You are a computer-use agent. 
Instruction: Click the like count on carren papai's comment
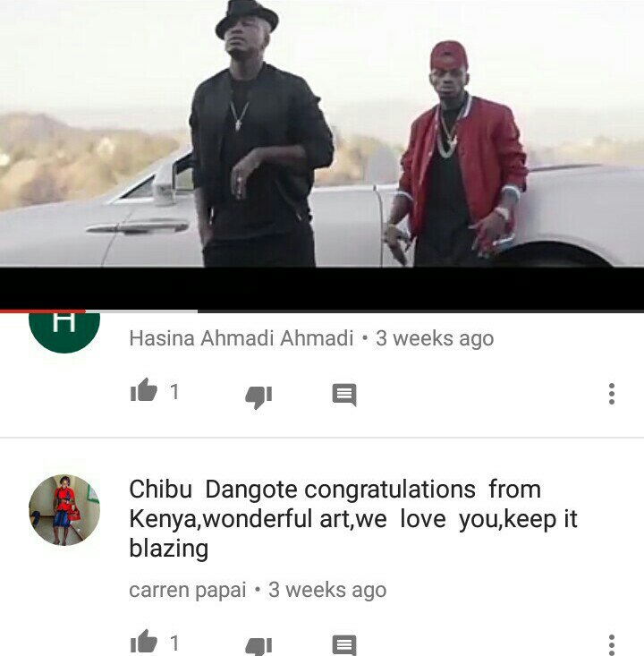(x=174, y=643)
